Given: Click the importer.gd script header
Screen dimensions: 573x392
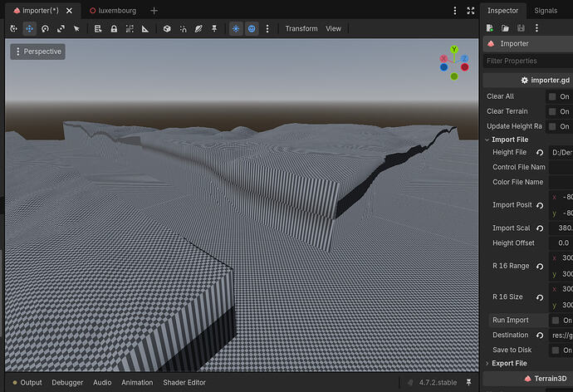Looking at the screenshot, I should point(528,80).
